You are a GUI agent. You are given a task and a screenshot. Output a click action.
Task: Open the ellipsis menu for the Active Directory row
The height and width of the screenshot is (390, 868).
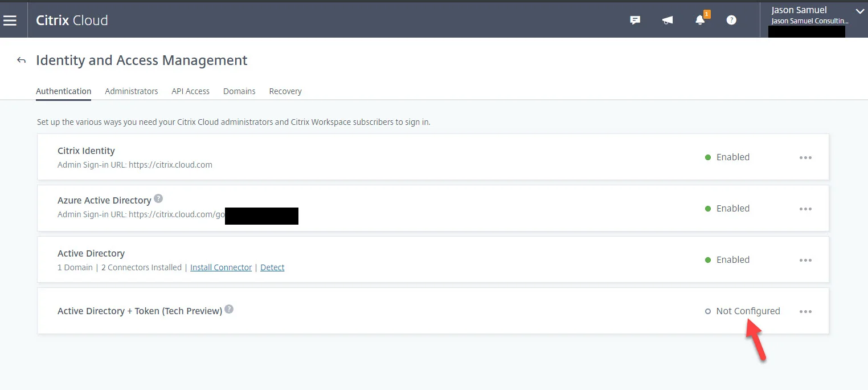click(805, 260)
